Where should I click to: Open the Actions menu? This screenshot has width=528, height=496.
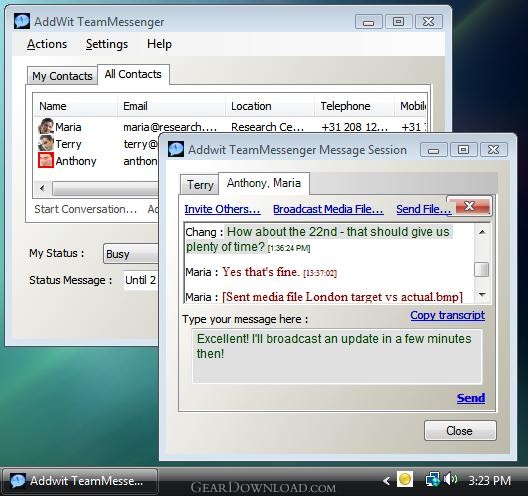(x=47, y=44)
